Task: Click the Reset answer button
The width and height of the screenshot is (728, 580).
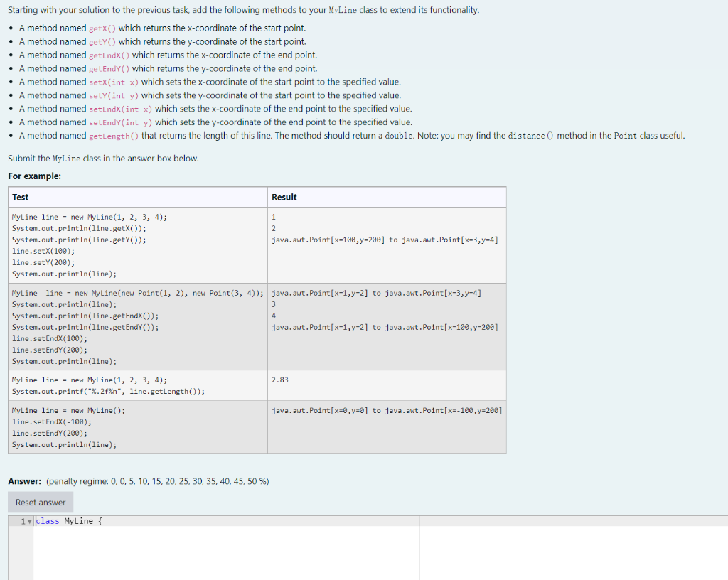Action: [x=40, y=502]
